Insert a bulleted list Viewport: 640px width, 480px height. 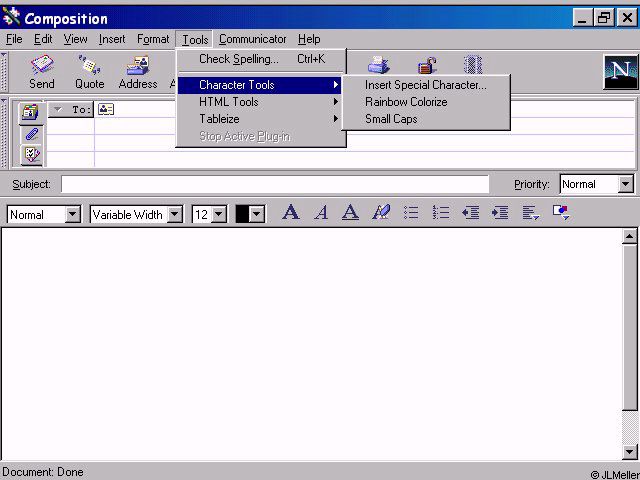411,213
